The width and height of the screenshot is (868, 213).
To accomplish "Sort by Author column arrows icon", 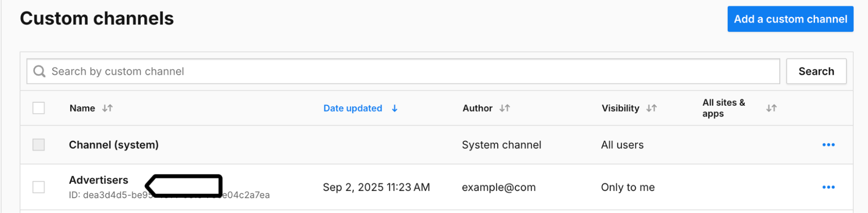I will (x=504, y=108).
